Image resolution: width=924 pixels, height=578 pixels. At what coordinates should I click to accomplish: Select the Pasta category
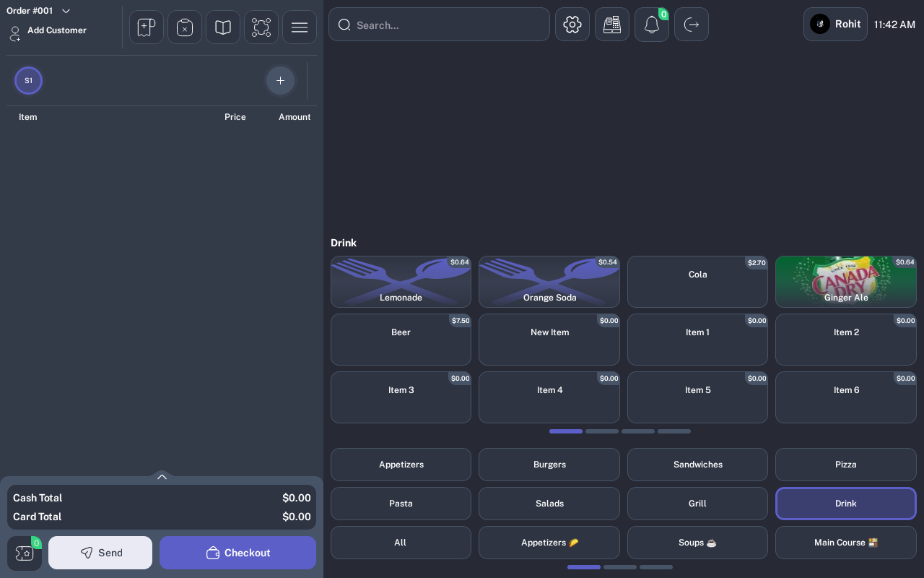pos(401,504)
